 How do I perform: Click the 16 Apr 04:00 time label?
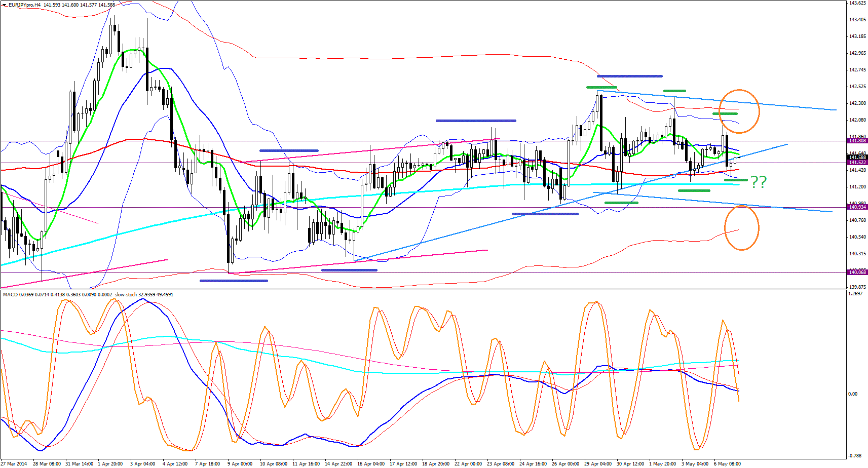point(371,464)
